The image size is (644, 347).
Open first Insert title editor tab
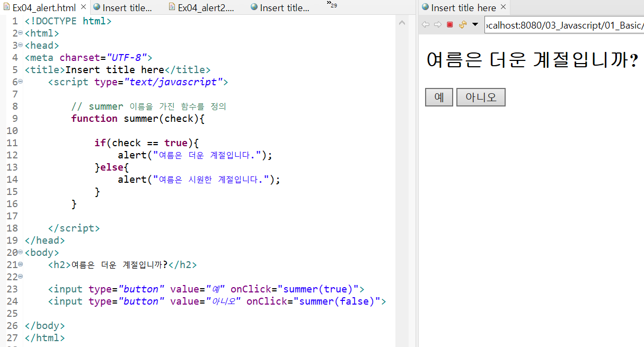123,7
